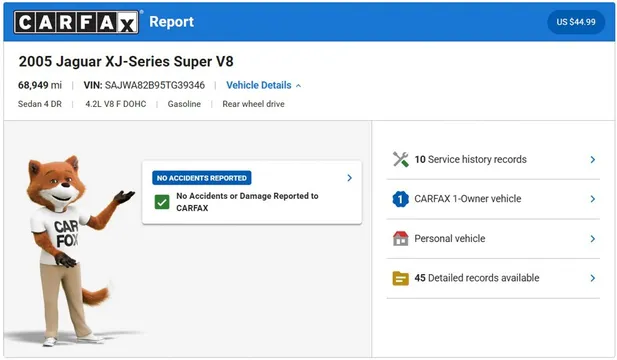Expand the CARFAX 1-Owner vehicle arrow
Image resolution: width=617 pixels, height=360 pixels.
tap(593, 199)
